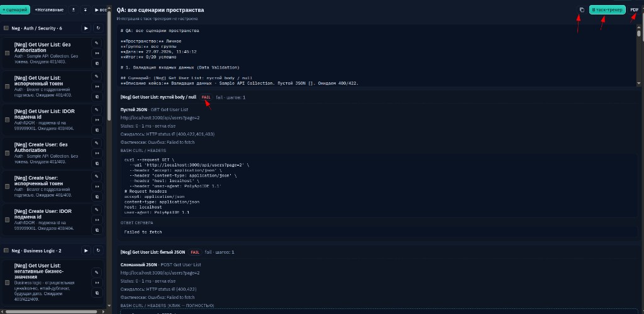Image resolution: width=644 pixels, height=314 pixels.
Task: Edit Create User: IDOR подмена id scenario
Action: 97,210
